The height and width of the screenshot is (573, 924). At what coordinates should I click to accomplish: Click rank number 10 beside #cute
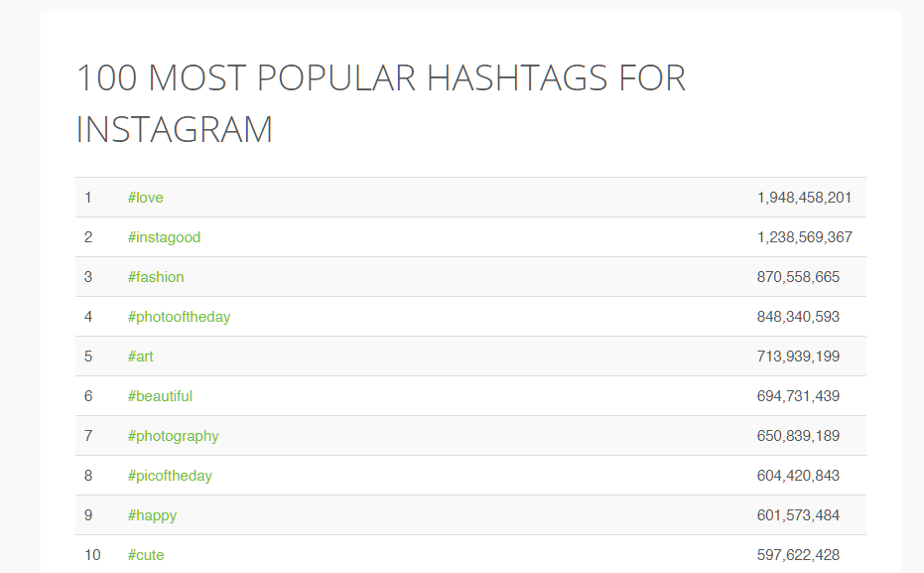point(92,555)
